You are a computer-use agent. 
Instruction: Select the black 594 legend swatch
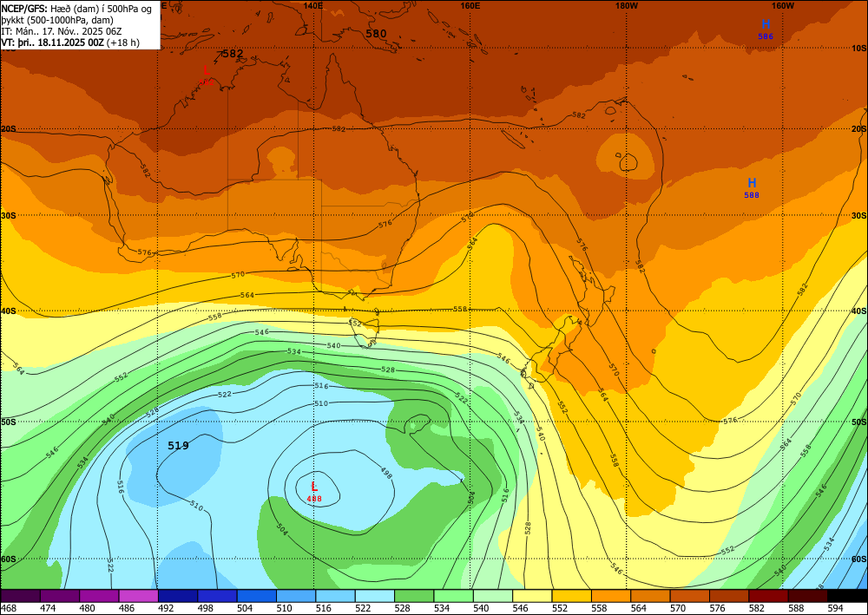point(847,596)
